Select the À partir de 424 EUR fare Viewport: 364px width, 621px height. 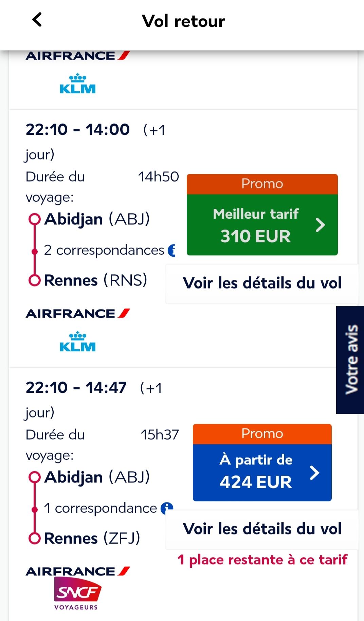coord(262,472)
